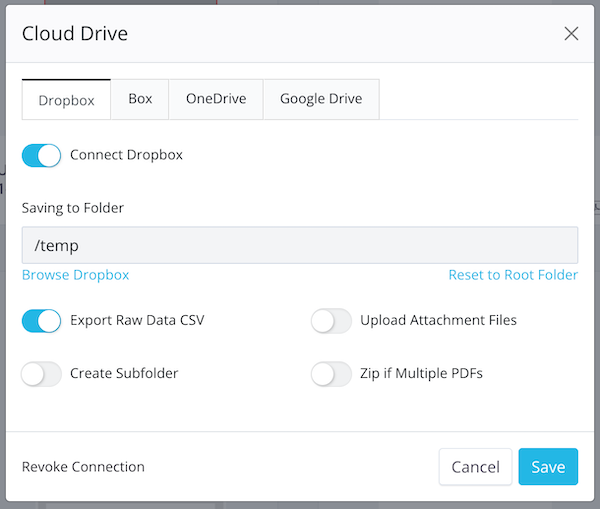Enable Zip if Multiple PDFs switch

331,374
